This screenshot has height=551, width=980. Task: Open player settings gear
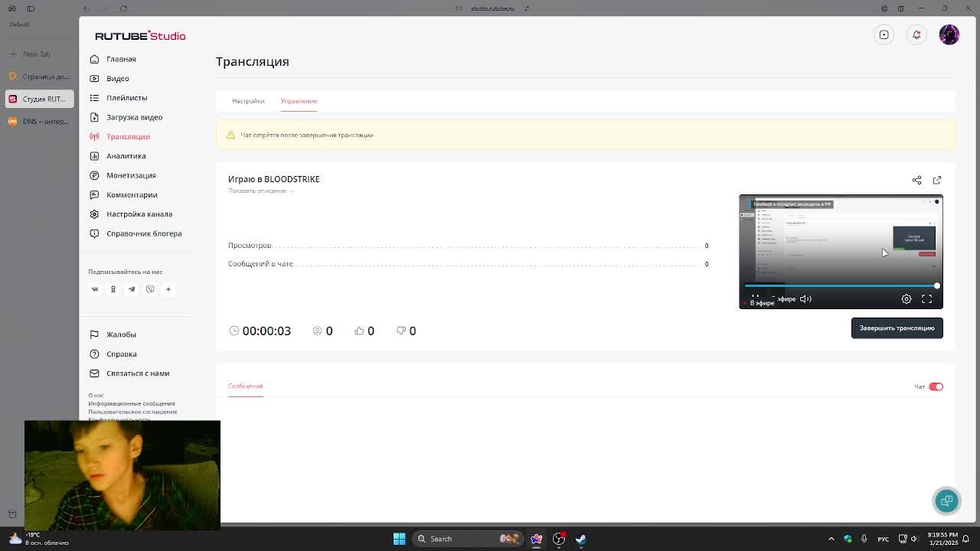coord(906,299)
